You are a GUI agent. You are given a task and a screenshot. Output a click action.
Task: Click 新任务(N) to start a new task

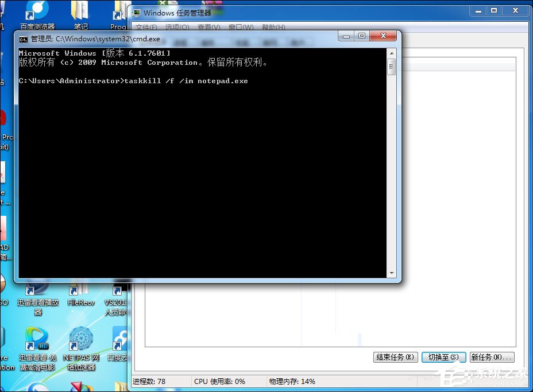tap(492, 357)
